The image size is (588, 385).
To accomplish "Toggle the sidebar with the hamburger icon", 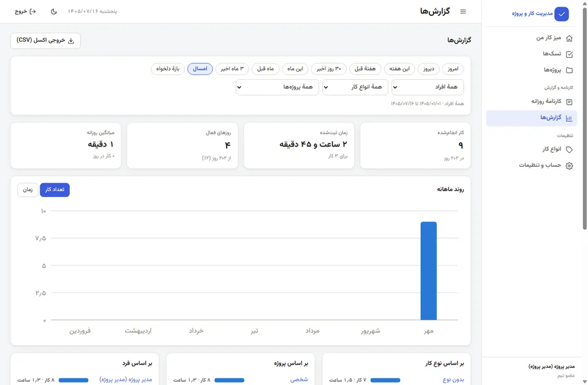I will pyautogui.click(x=463, y=12).
